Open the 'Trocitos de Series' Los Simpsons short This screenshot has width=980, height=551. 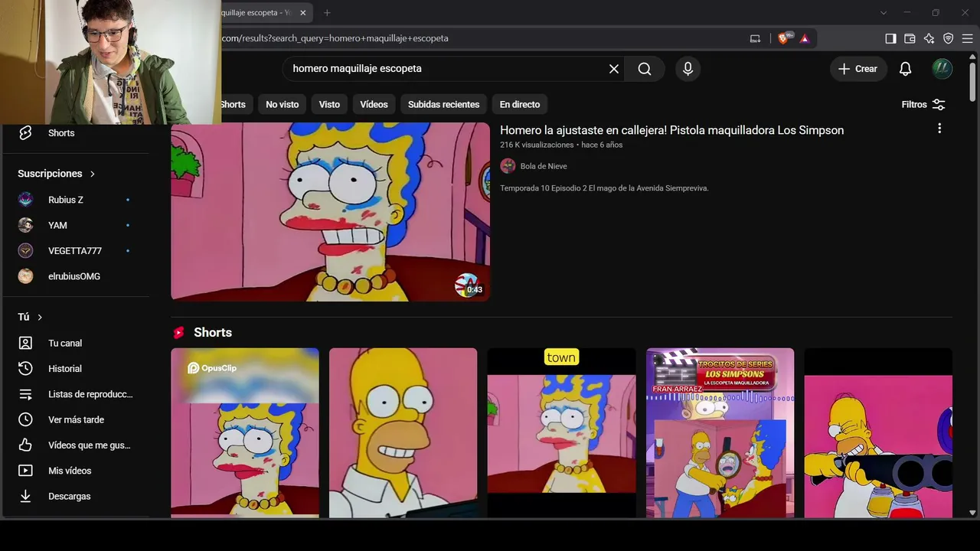(x=720, y=433)
